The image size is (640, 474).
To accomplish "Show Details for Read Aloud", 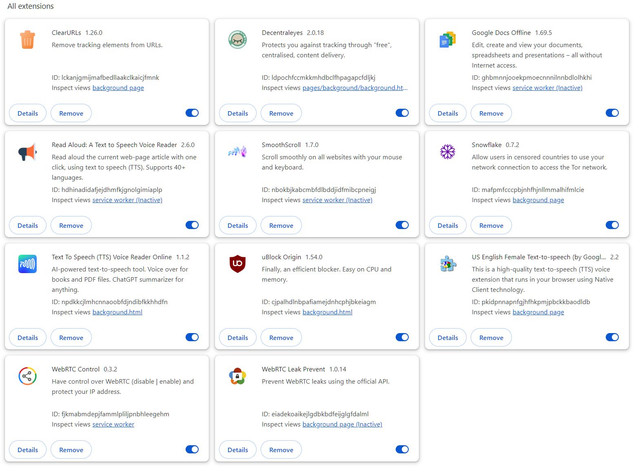I will pyautogui.click(x=28, y=225).
